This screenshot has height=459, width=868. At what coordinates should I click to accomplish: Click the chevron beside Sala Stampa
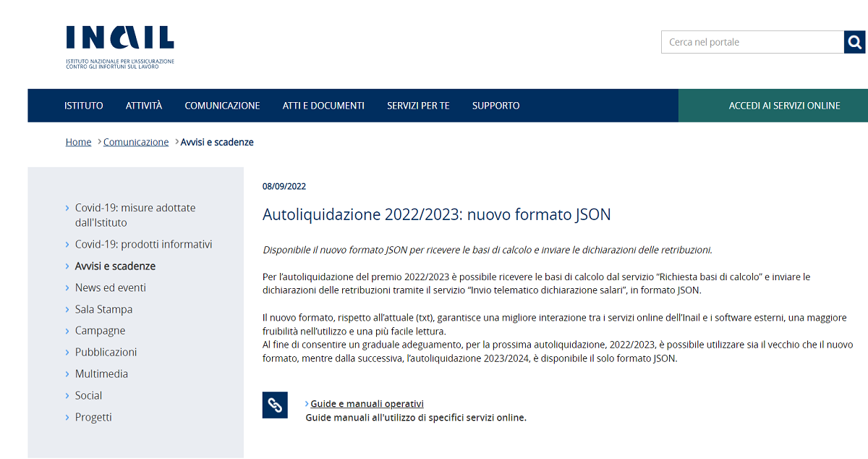[x=67, y=309]
